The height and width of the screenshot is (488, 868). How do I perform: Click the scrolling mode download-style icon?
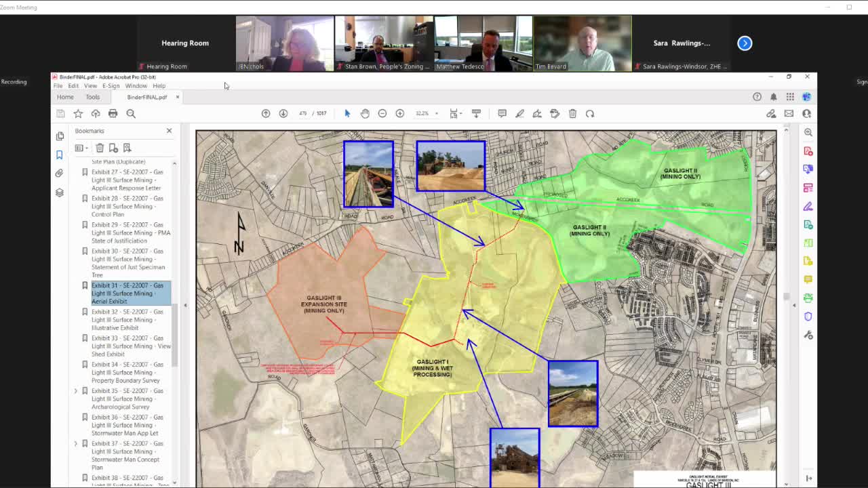click(x=476, y=114)
